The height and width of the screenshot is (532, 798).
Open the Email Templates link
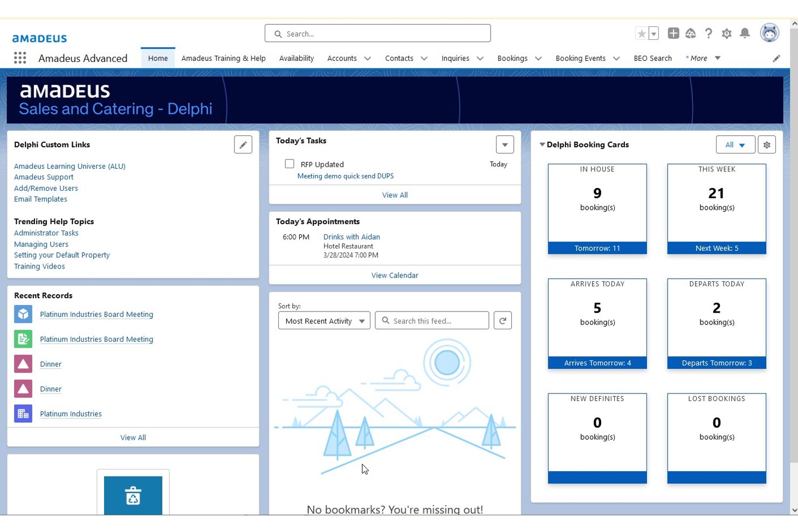[40, 199]
